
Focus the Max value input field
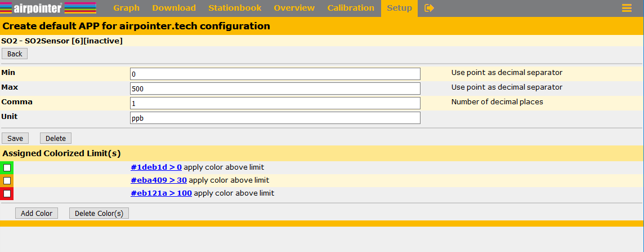(275, 89)
